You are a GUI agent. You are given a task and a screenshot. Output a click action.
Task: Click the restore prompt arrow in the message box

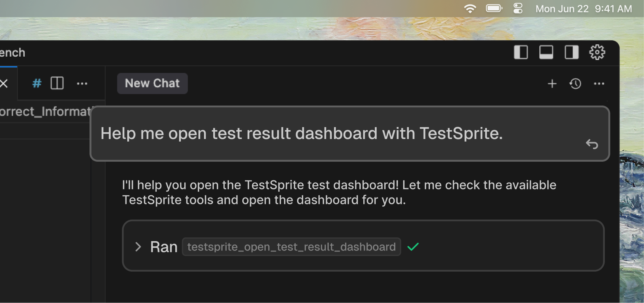point(592,144)
